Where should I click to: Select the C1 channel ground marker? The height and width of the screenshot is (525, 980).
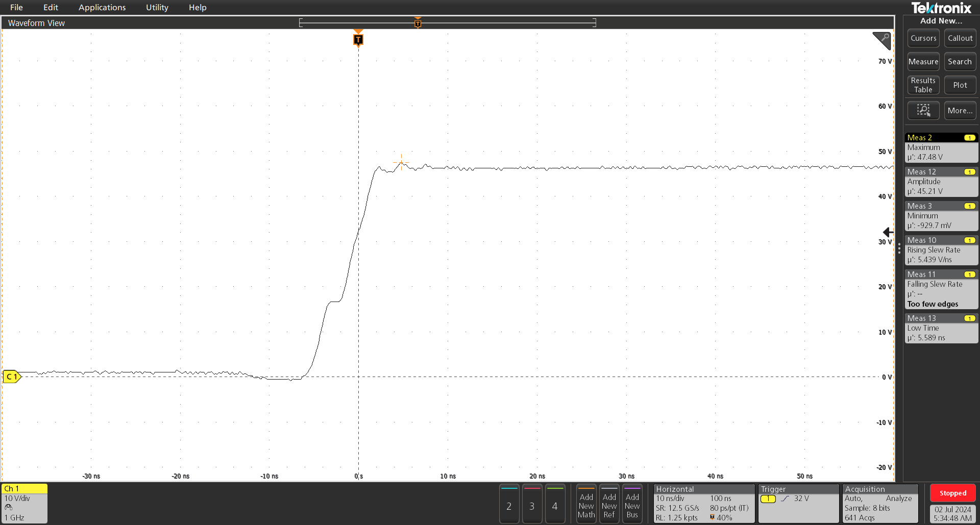point(11,377)
